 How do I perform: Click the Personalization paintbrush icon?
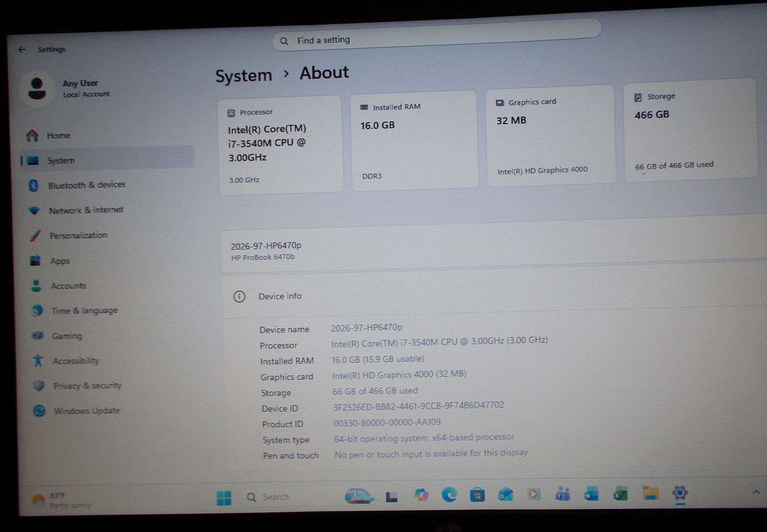[35, 235]
